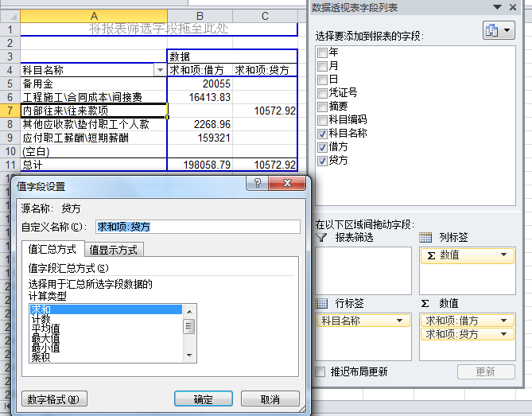Select the 值汇总方式 tab

(52, 249)
